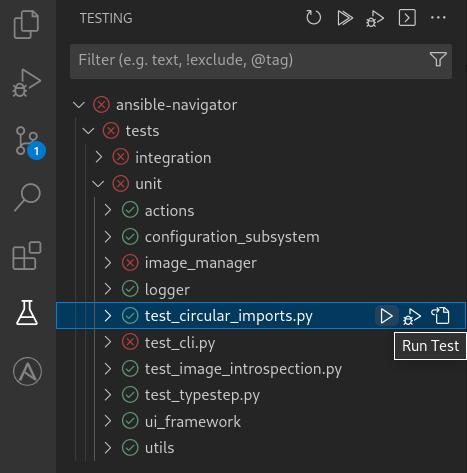Click failed status icon of ansible-navigator

tap(102, 105)
